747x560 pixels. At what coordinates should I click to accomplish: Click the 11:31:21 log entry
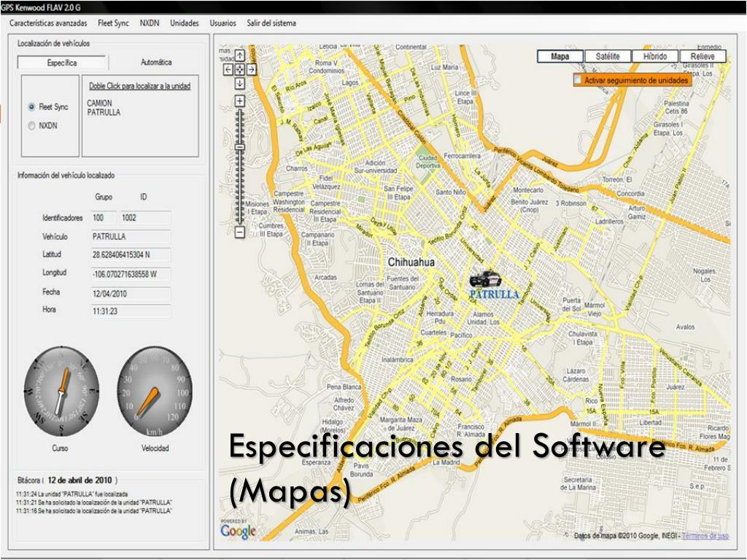point(94,502)
